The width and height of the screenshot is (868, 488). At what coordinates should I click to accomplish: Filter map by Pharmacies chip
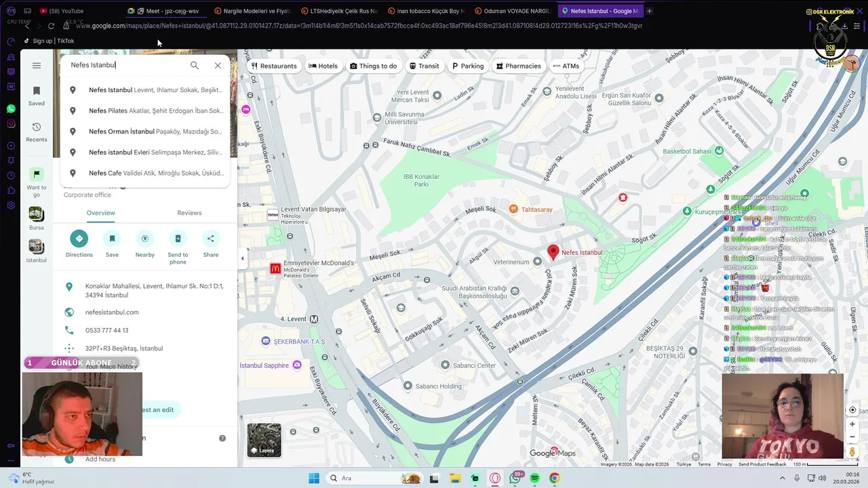518,66
